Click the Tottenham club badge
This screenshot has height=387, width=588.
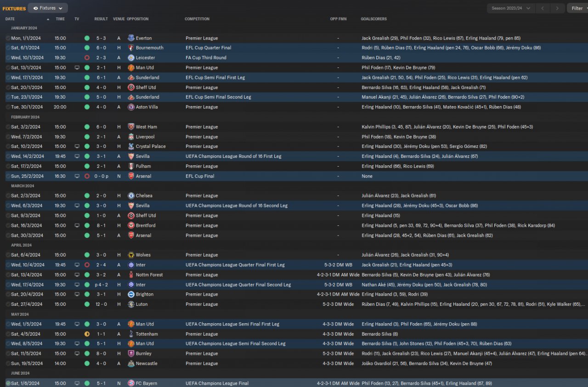point(131,334)
